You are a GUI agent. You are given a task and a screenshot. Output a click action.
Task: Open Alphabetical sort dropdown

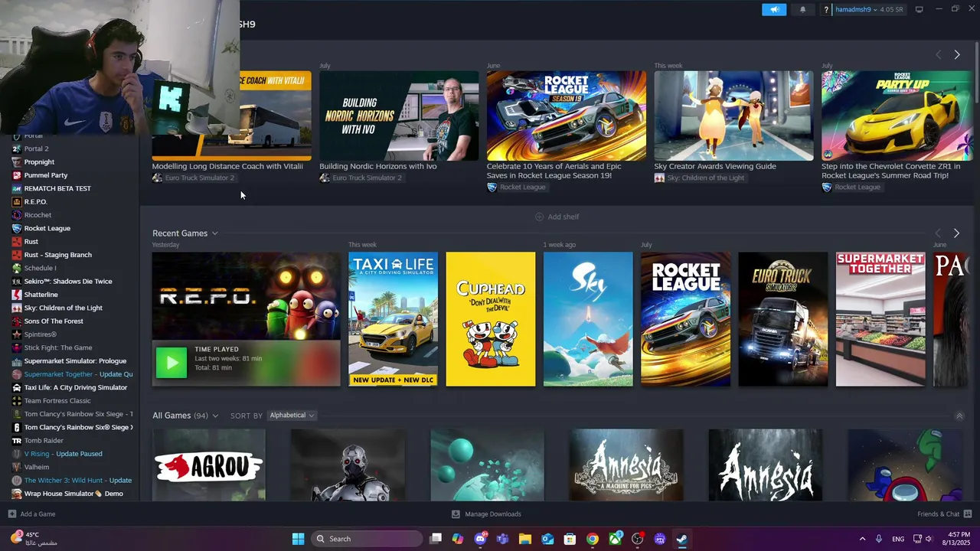coord(292,416)
